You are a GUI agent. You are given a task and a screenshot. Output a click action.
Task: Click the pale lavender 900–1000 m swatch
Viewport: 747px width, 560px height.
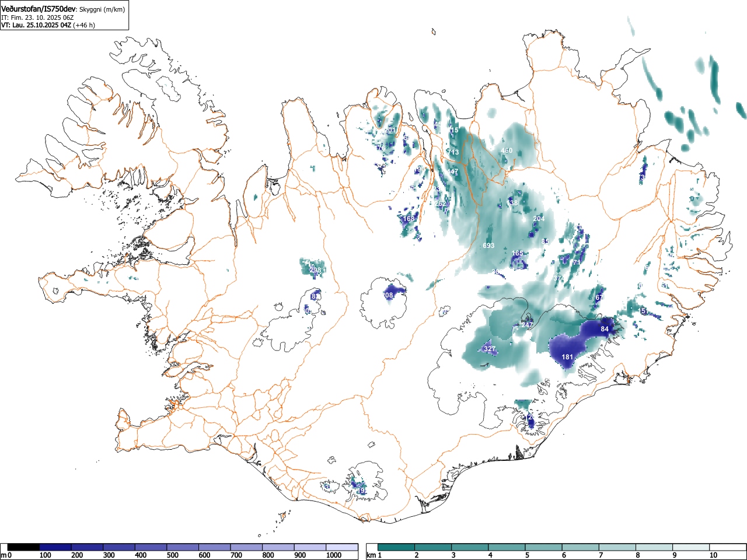pyautogui.click(x=310, y=547)
